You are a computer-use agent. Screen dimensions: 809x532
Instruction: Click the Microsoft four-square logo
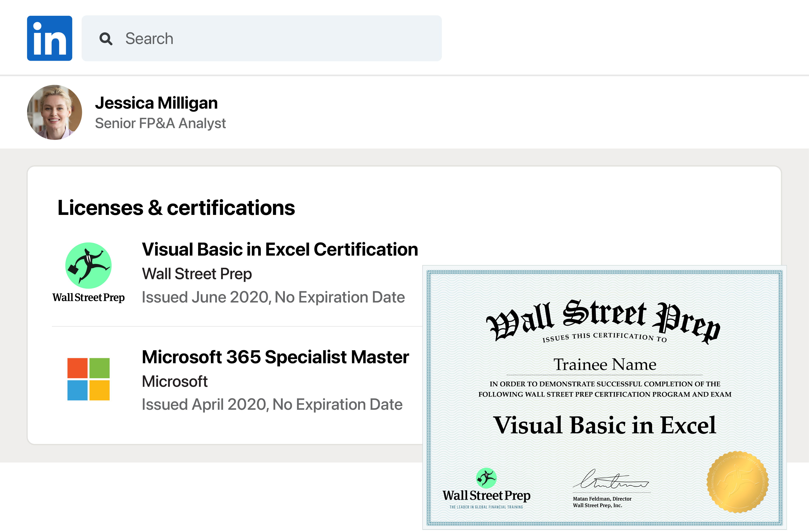[x=88, y=379]
